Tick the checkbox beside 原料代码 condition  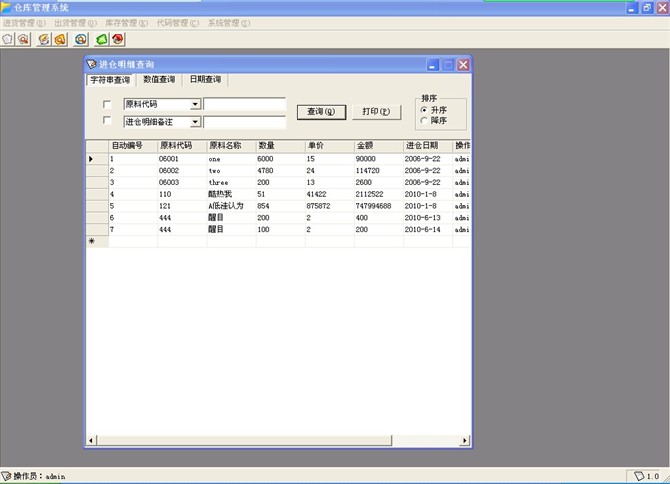coord(107,104)
